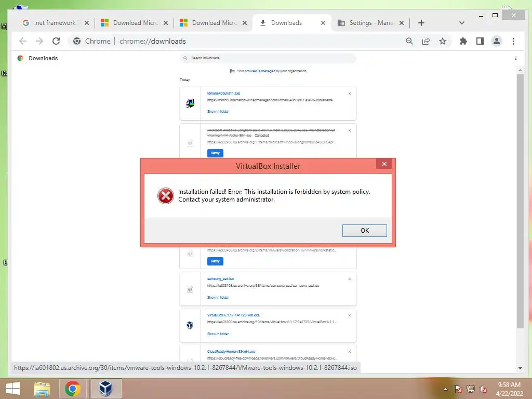Open the samsung_ssd.iso download link
This screenshot has height=399, width=532.
point(220,278)
